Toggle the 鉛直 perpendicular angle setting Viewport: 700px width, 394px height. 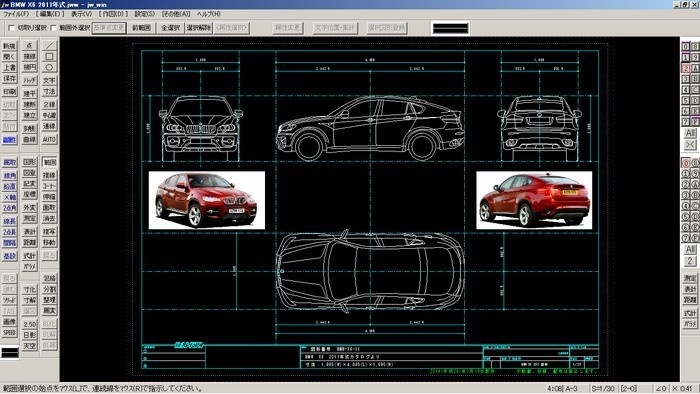click(x=9, y=187)
